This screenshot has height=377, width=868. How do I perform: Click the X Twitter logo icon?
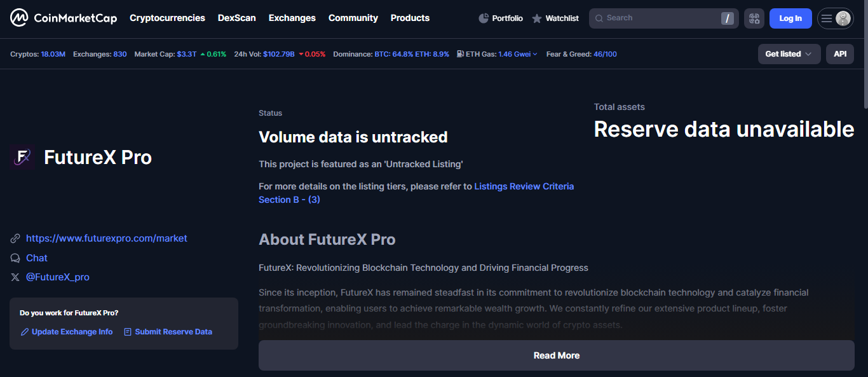point(15,277)
